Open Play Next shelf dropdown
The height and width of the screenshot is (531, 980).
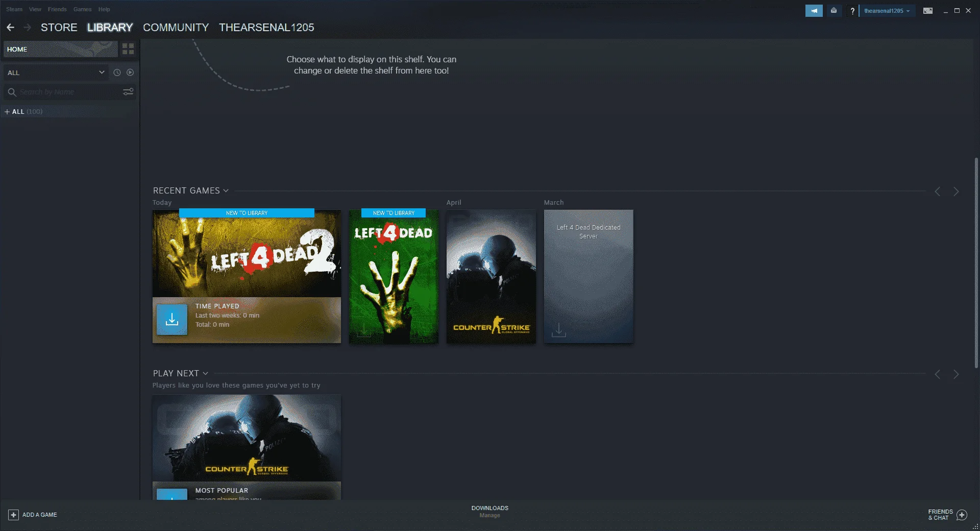click(x=205, y=374)
